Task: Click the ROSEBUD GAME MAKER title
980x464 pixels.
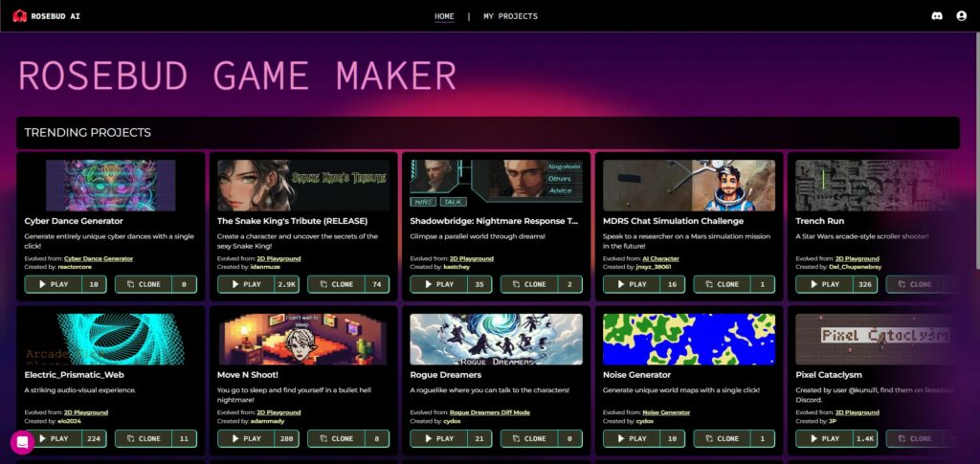Action: [x=237, y=77]
